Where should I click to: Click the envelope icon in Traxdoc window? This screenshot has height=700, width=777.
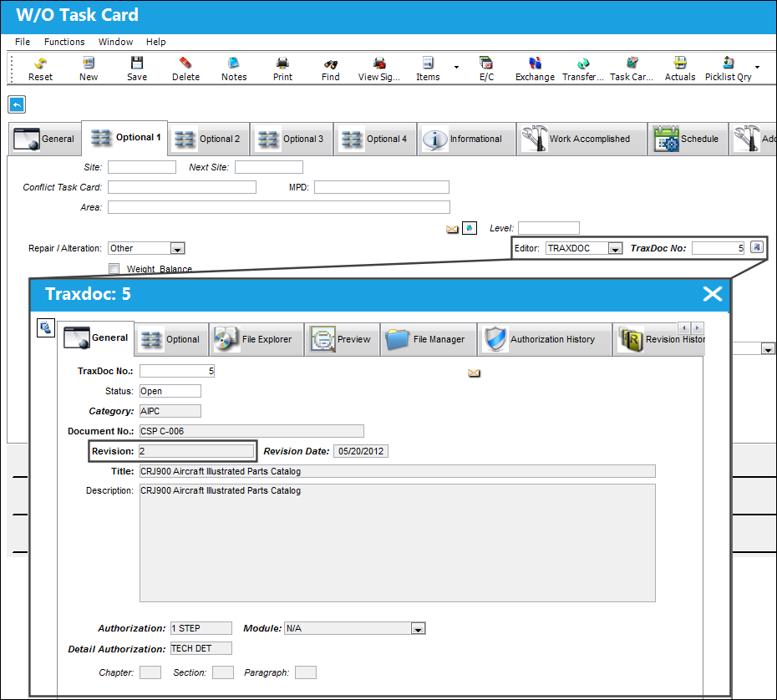pyautogui.click(x=474, y=373)
